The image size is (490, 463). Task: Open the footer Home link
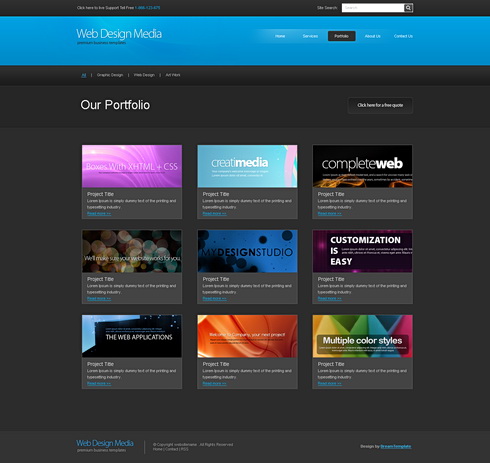tap(158, 449)
